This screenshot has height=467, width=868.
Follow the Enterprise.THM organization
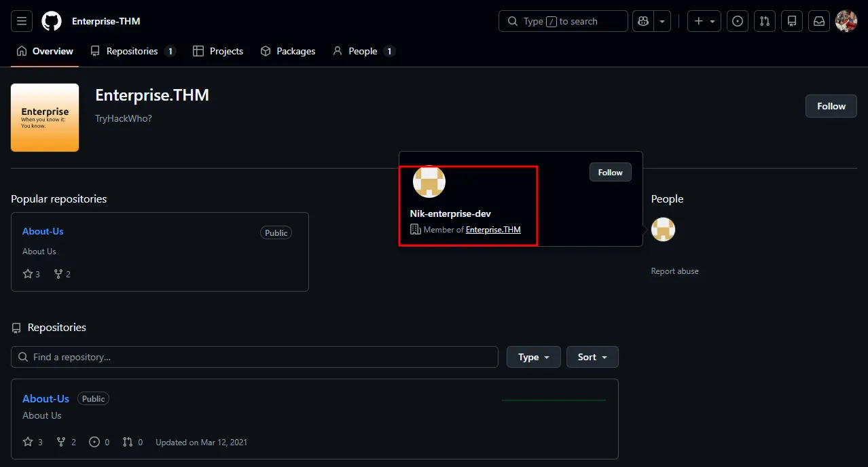831,106
